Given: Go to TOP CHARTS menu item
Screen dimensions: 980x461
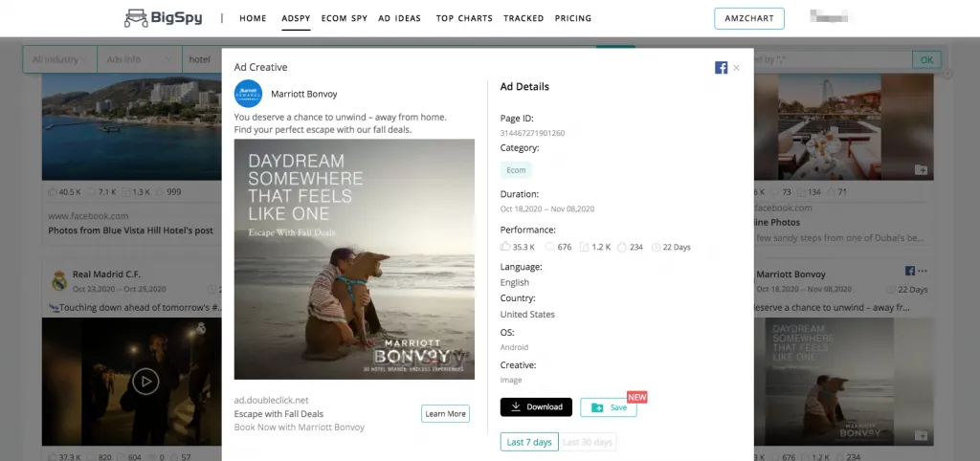Looking at the screenshot, I should click(x=464, y=18).
